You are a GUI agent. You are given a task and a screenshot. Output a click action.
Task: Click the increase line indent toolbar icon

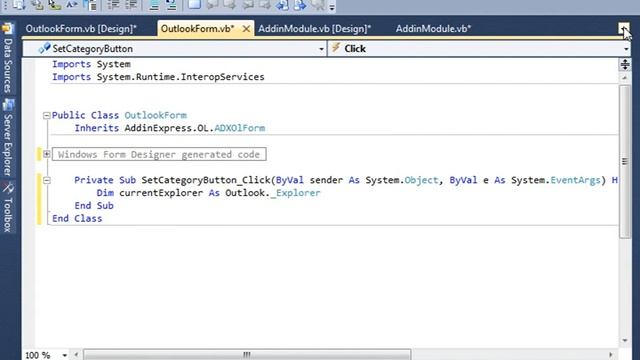[131, 5]
